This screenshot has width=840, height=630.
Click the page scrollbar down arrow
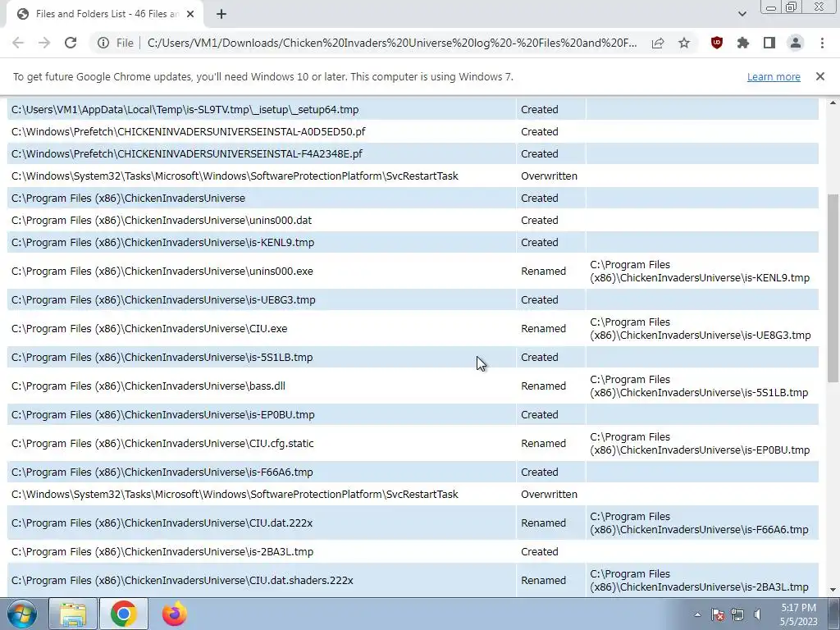click(x=833, y=590)
